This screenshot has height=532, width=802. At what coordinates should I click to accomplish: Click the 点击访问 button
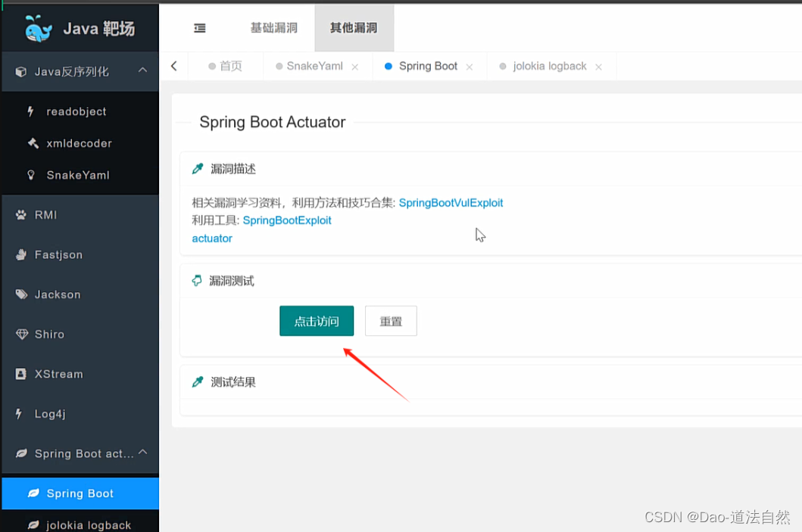point(316,320)
